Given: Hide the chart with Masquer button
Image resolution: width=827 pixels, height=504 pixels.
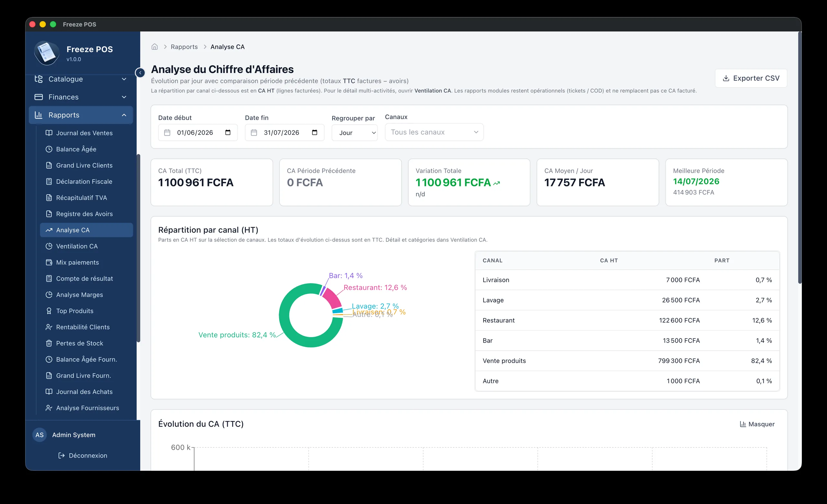Looking at the screenshot, I should pos(757,424).
